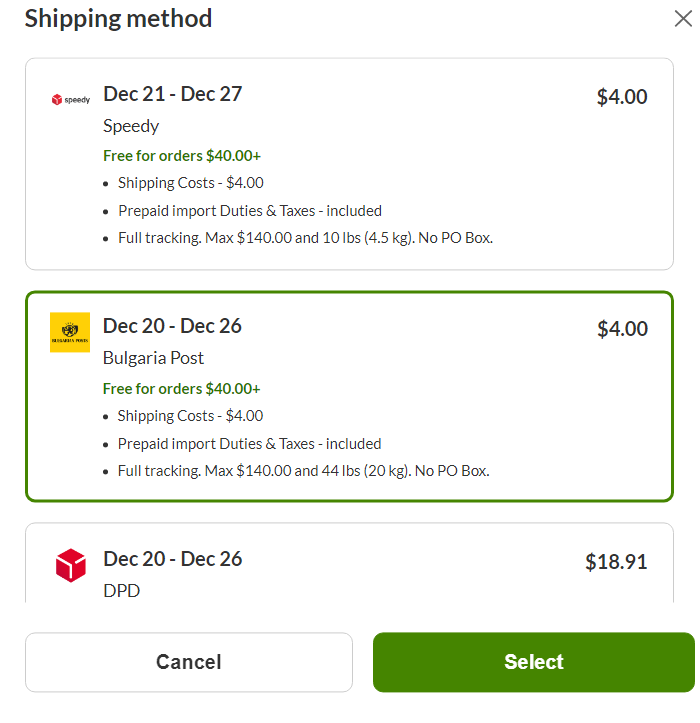
Task: Click the DPD red box logo
Action: pos(71,565)
